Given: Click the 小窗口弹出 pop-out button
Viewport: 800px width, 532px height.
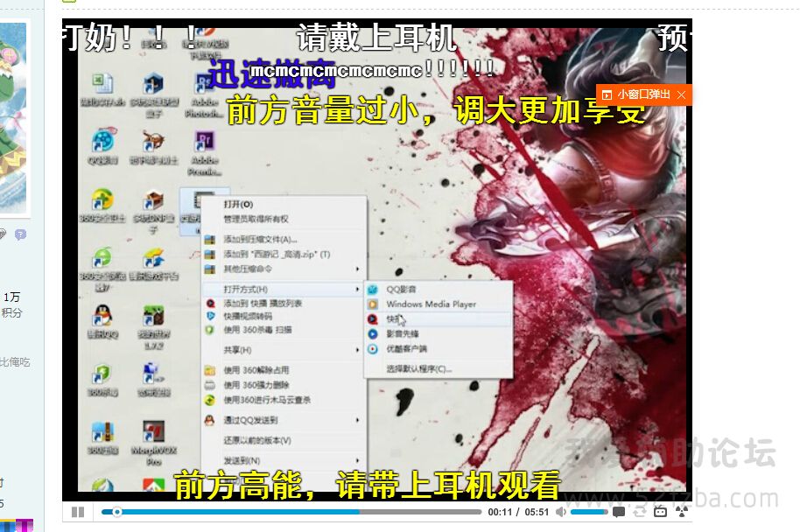Looking at the screenshot, I should (636, 94).
